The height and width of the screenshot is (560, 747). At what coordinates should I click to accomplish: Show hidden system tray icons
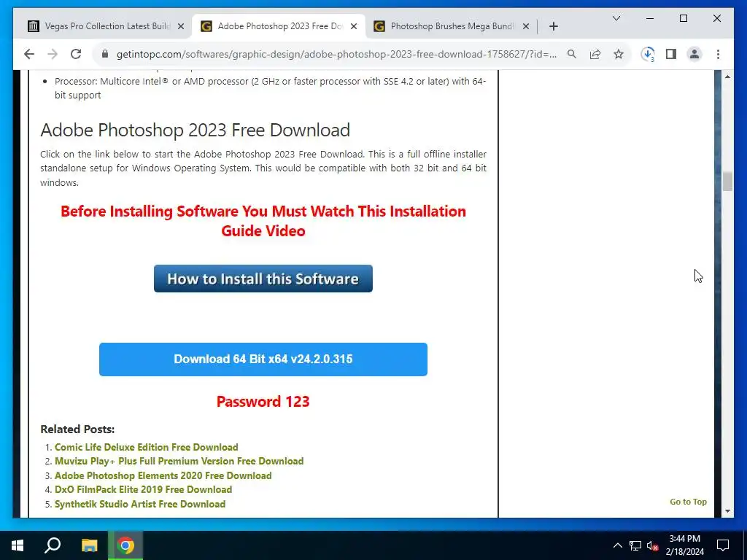click(x=617, y=545)
